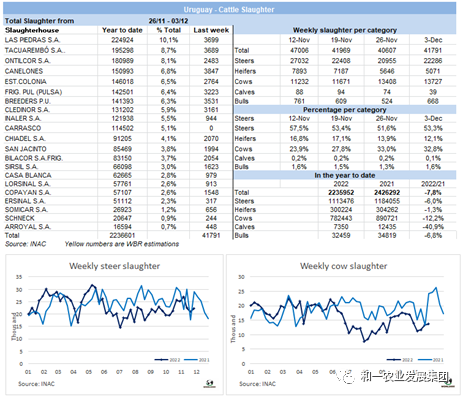The width and height of the screenshot is (463, 397).
Task: Click the 'COPAYAN S.A.' cell
Action: [x=28, y=193]
